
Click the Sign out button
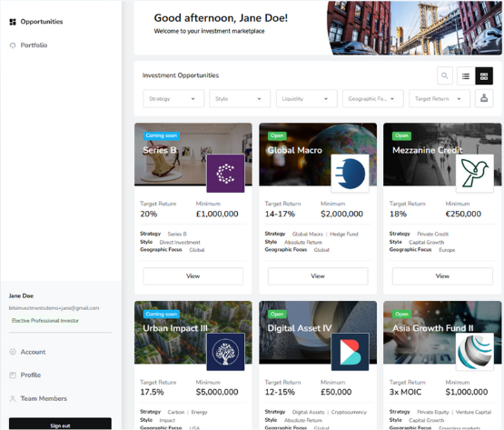[x=60, y=425]
